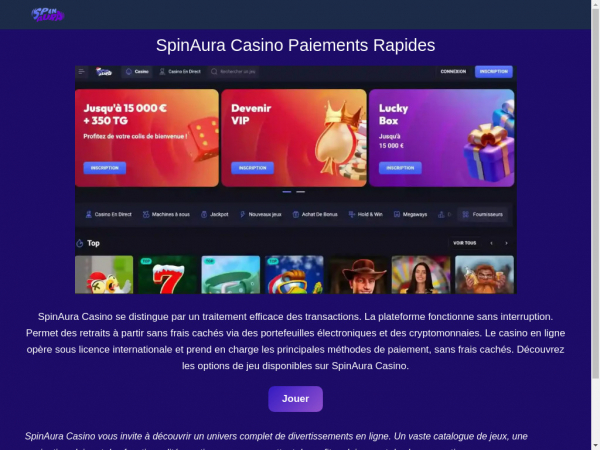600x450 pixels.
Task: Click the purple Jouer button
Action: [x=295, y=399]
